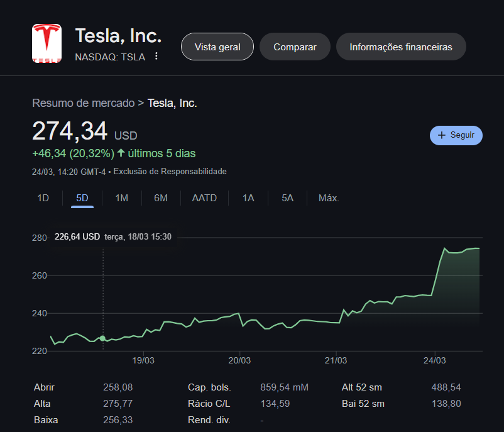Image resolution: width=504 pixels, height=432 pixels.
Task: Click the green data point marker on chart
Action: tap(102, 338)
